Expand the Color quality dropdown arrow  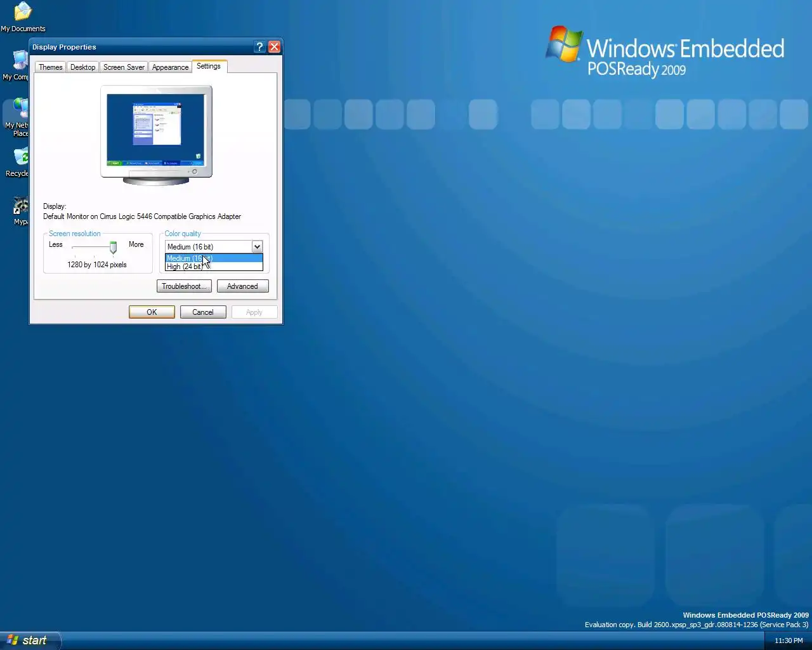257,247
